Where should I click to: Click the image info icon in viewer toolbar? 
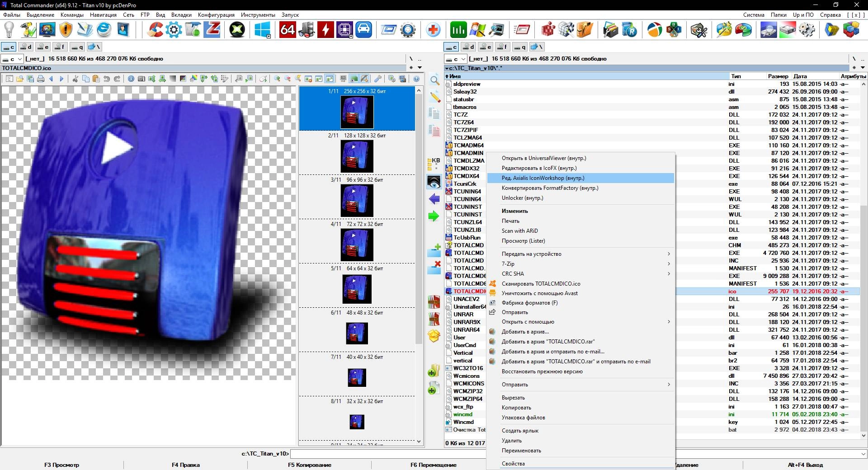[x=131, y=79]
